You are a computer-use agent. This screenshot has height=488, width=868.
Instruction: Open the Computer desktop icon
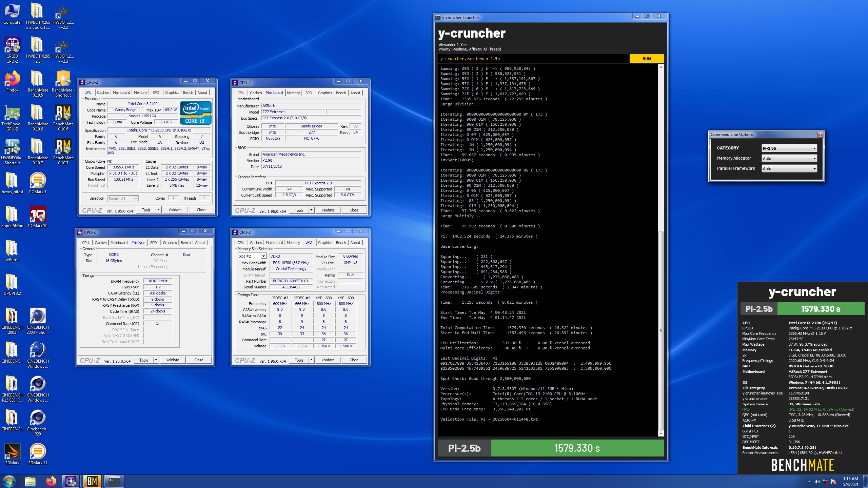(13, 14)
